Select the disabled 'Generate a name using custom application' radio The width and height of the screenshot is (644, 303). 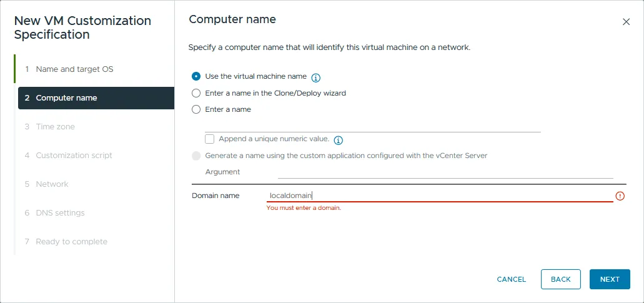pos(196,156)
